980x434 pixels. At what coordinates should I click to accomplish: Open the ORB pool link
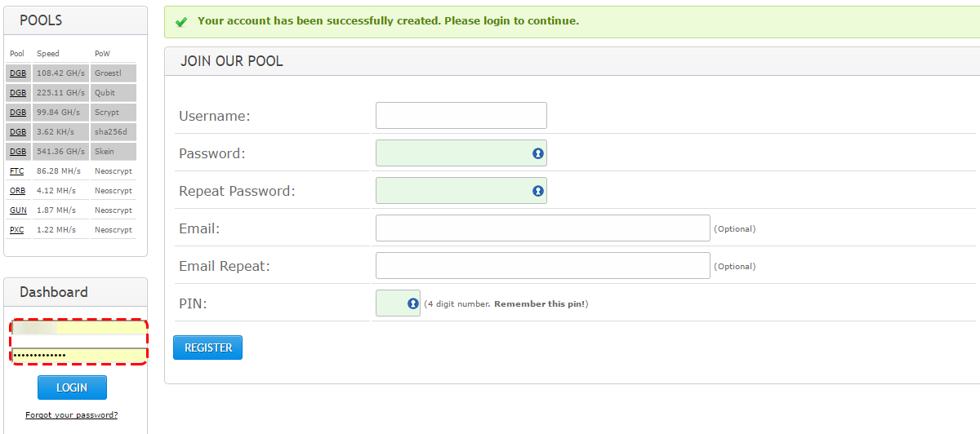(x=17, y=191)
